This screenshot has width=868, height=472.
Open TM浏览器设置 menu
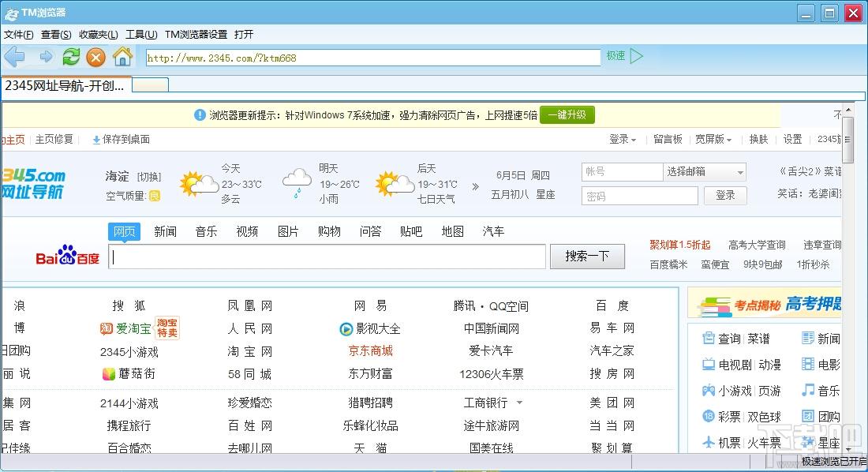click(x=196, y=35)
